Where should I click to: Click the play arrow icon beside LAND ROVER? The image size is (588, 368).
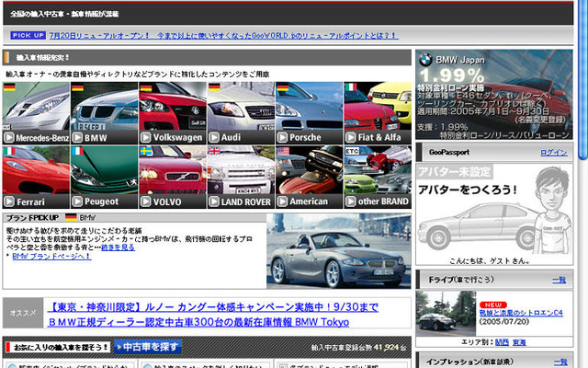pyautogui.click(x=214, y=201)
